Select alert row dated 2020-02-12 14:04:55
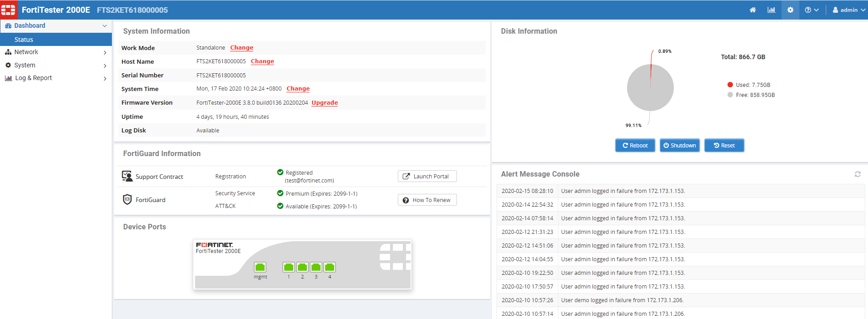This screenshot has width=868, height=319. tap(681, 259)
